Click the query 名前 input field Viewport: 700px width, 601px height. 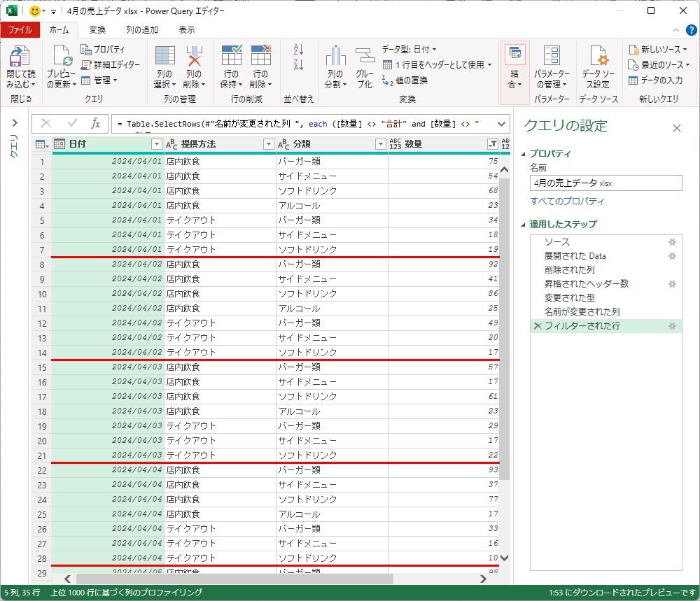pos(605,183)
